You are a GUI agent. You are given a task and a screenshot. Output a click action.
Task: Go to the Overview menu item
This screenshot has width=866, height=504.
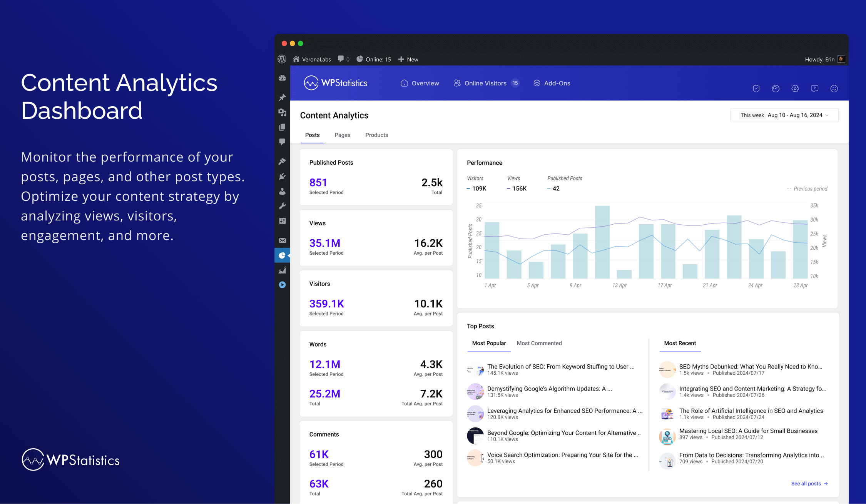point(420,83)
